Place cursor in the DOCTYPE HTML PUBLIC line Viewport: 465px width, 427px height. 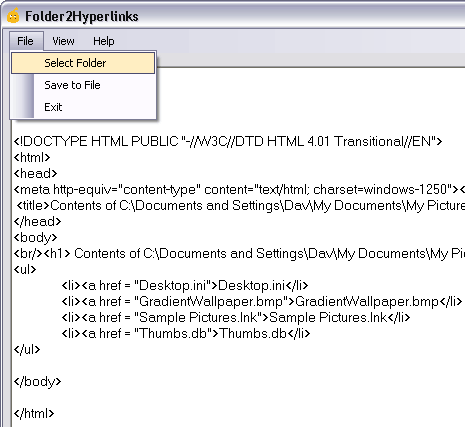pyautogui.click(x=228, y=141)
